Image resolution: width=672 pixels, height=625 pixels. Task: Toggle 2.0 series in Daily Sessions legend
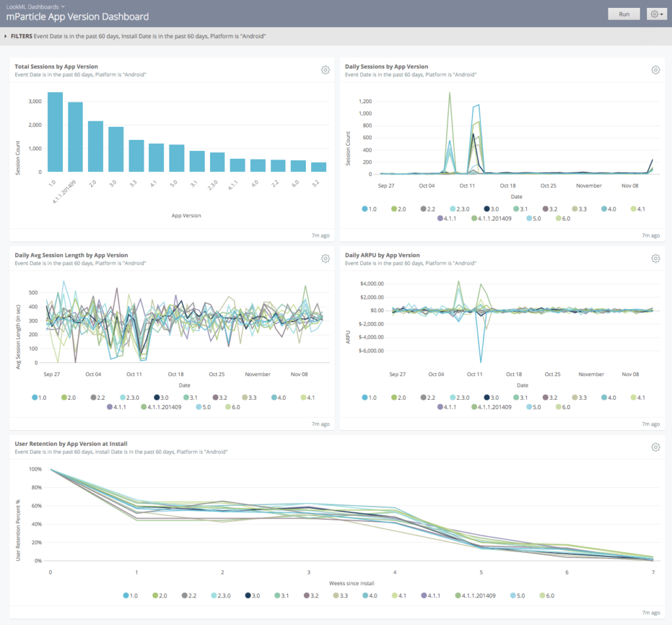pyautogui.click(x=398, y=209)
